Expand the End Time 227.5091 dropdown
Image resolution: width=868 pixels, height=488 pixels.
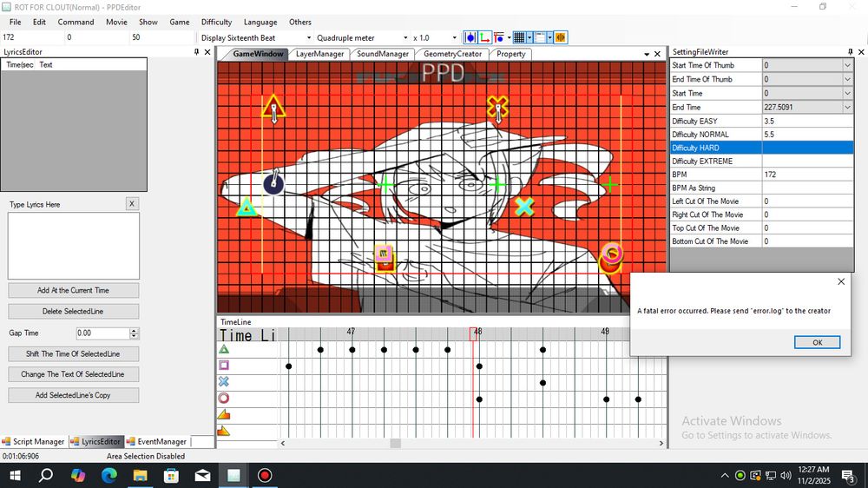(847, 108)
